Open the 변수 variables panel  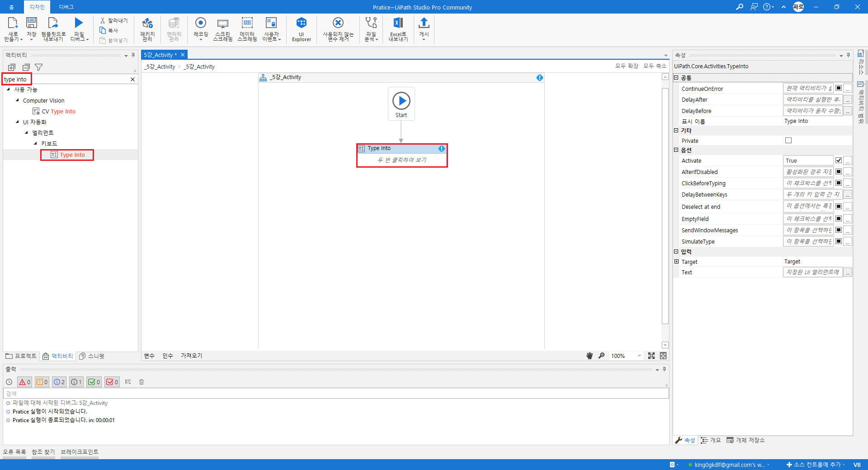click(x=149, y=356)
